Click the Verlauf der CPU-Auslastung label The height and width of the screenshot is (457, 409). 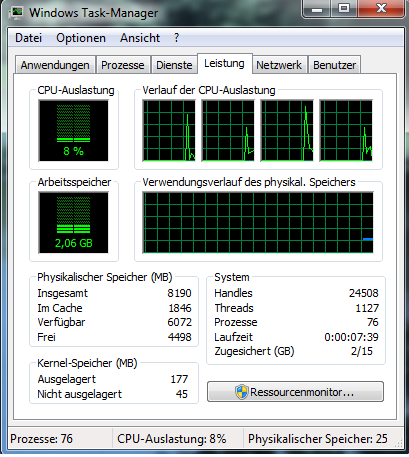209,90
